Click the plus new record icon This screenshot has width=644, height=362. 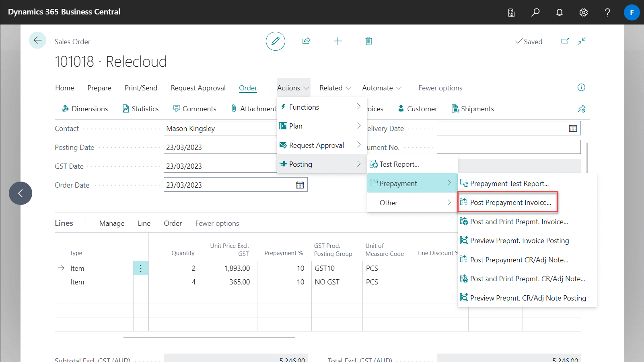point(338,41)
